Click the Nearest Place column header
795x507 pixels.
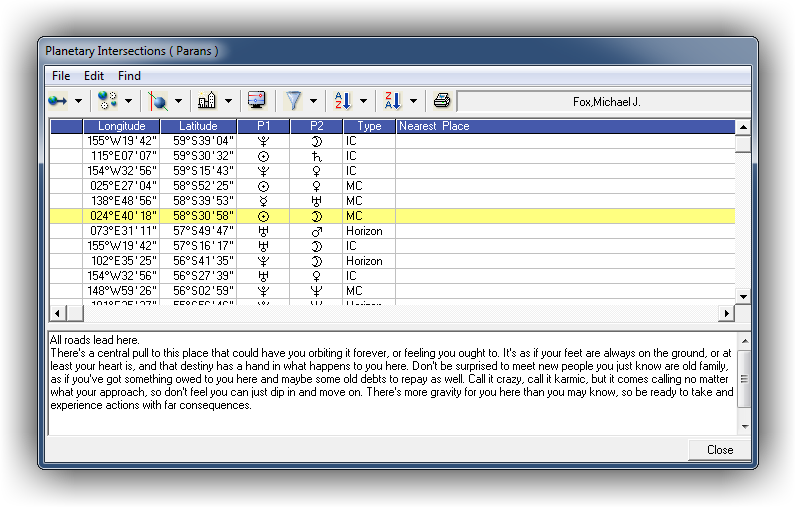(x=565, y=126)
